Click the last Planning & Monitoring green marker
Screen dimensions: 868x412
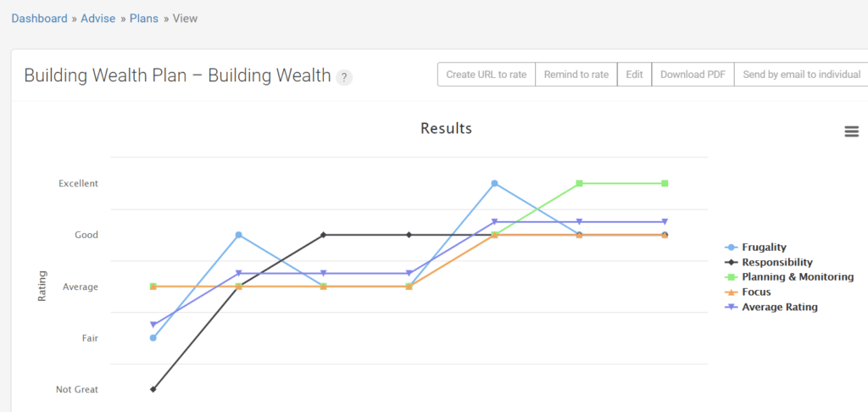click(665, 183)
